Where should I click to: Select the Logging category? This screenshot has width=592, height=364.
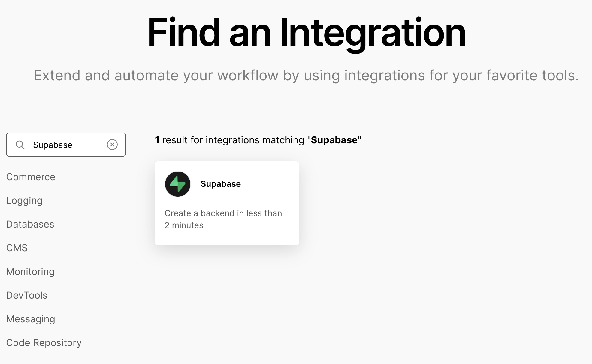click(x=24, y=201)
